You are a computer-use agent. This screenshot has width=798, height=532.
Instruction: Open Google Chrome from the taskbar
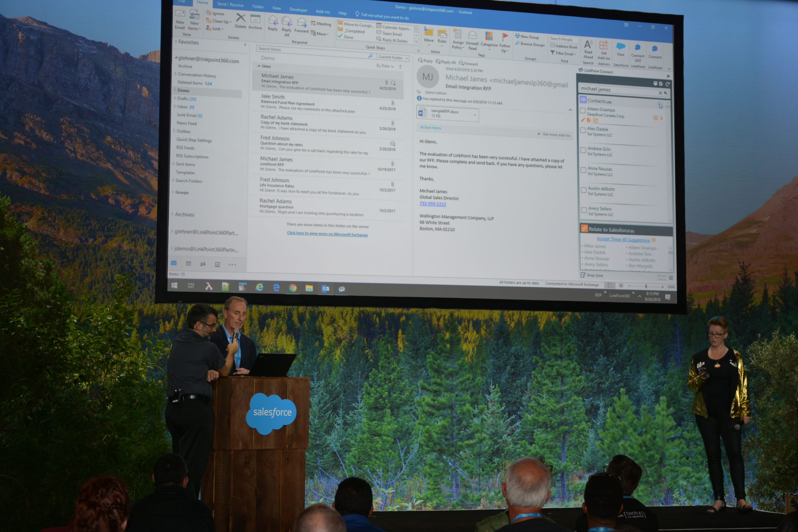(x=293, y=288)
